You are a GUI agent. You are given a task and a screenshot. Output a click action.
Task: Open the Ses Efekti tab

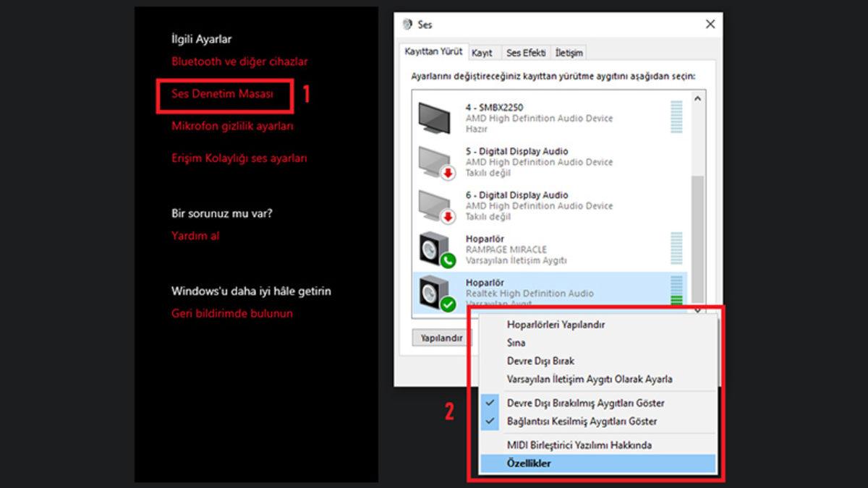(x=526, y=53)
